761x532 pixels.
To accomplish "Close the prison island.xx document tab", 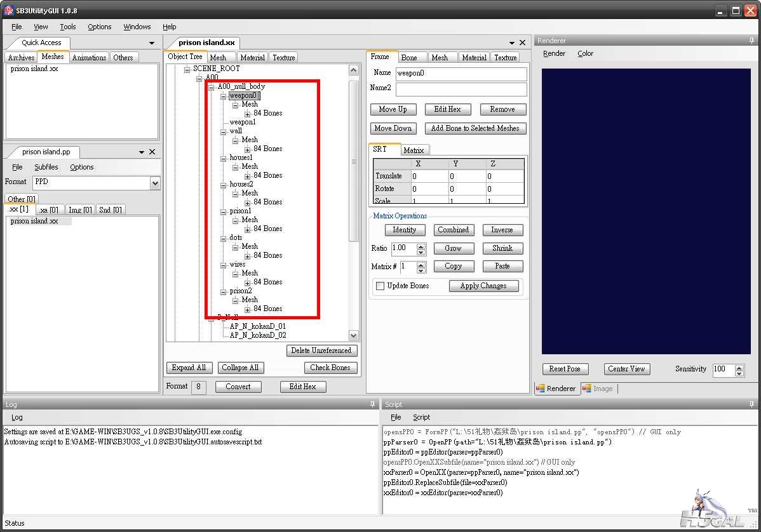I will (x=522, y=43).
